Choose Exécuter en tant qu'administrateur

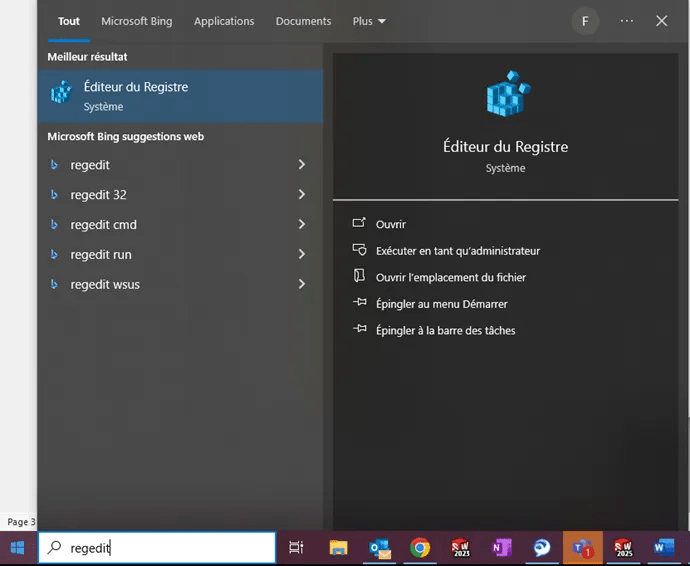(x=457, y=251)
